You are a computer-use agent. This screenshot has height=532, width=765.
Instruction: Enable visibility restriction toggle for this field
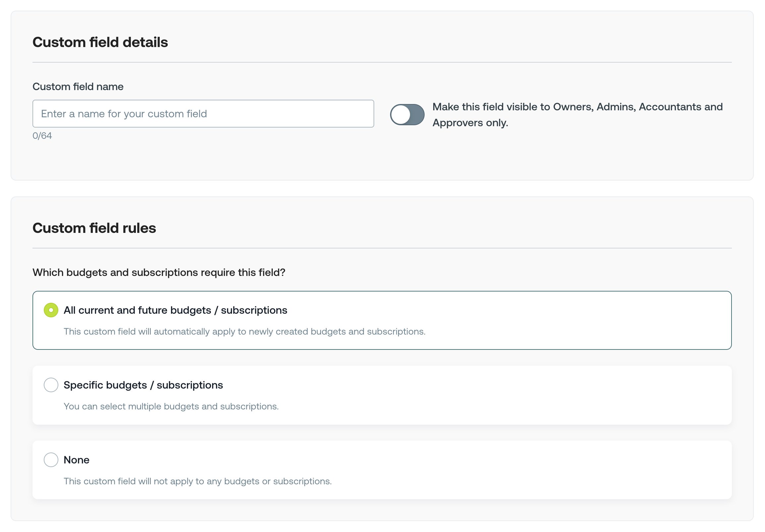click(407, 114)
